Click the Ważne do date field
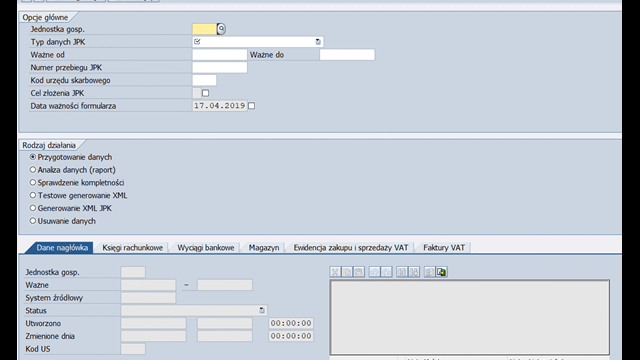Screen dimensions: 640x360 (347, 55)
